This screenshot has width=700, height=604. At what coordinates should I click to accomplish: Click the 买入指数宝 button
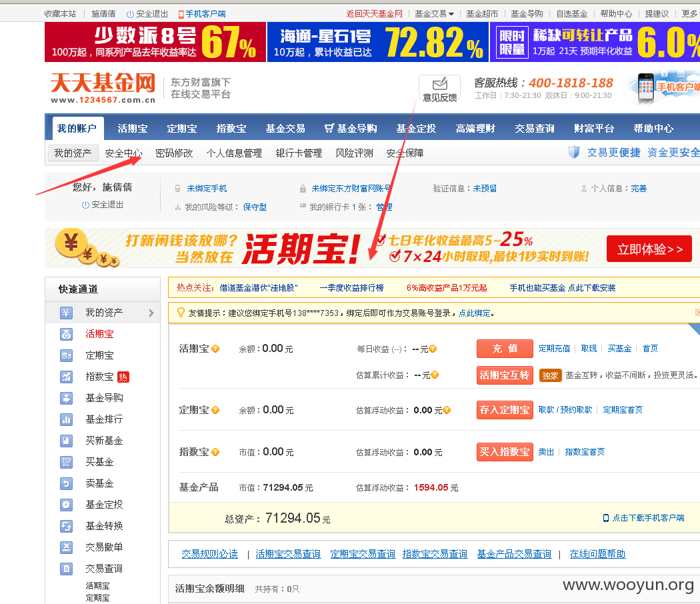click(x=505, y=452)
